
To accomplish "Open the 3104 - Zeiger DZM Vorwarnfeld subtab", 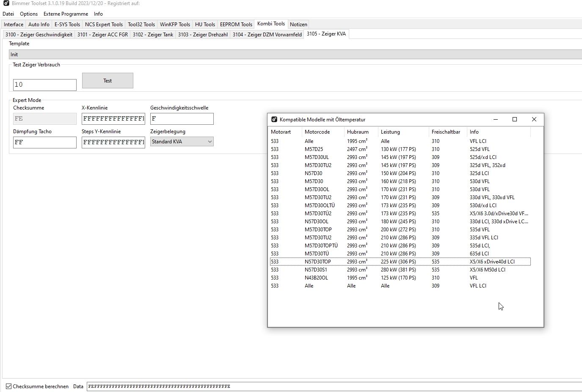I will click(x=267, y=35).
